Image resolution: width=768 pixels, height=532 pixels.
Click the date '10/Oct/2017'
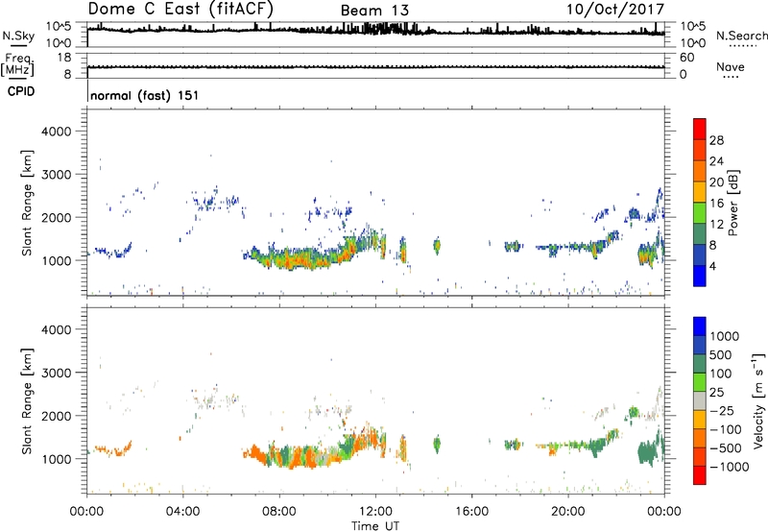(615, 10)
